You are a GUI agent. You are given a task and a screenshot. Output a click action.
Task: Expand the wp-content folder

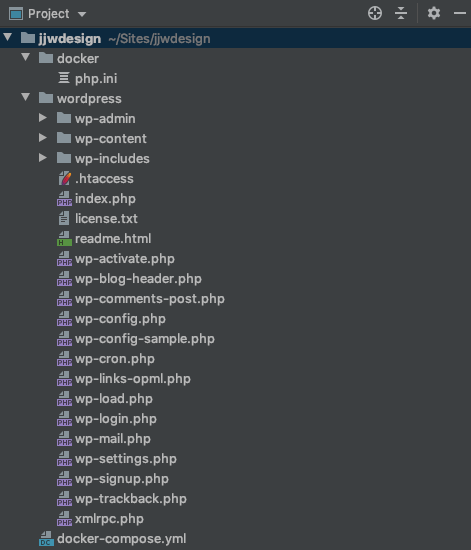[43, 138]
